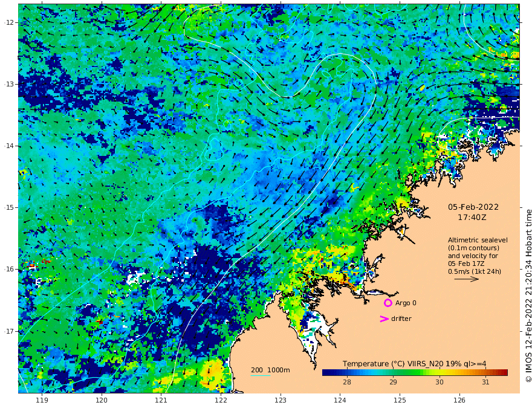532x411 pixels.
Task: Click the longitude axis label 119
Action: [x=42, y=401]
